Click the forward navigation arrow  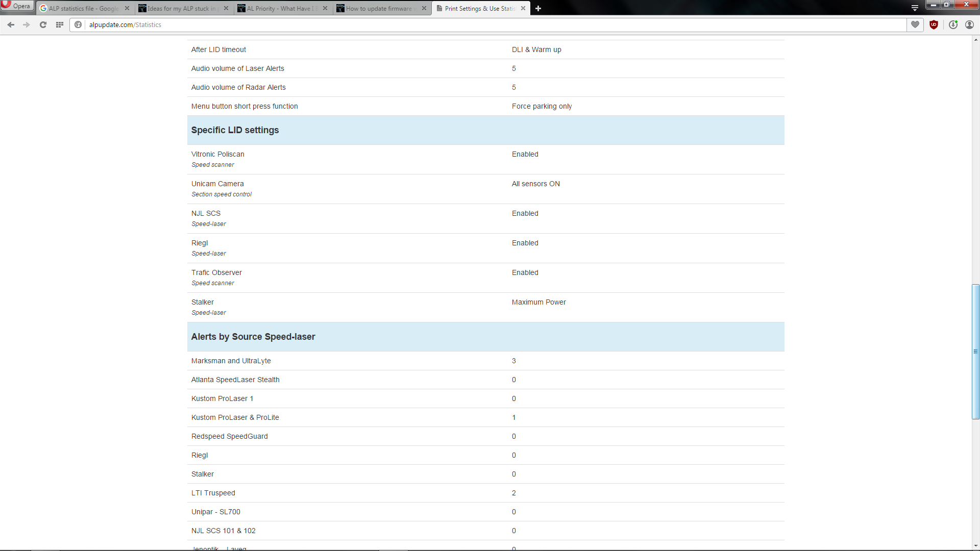pyautogui.click(x=27, y=24)
